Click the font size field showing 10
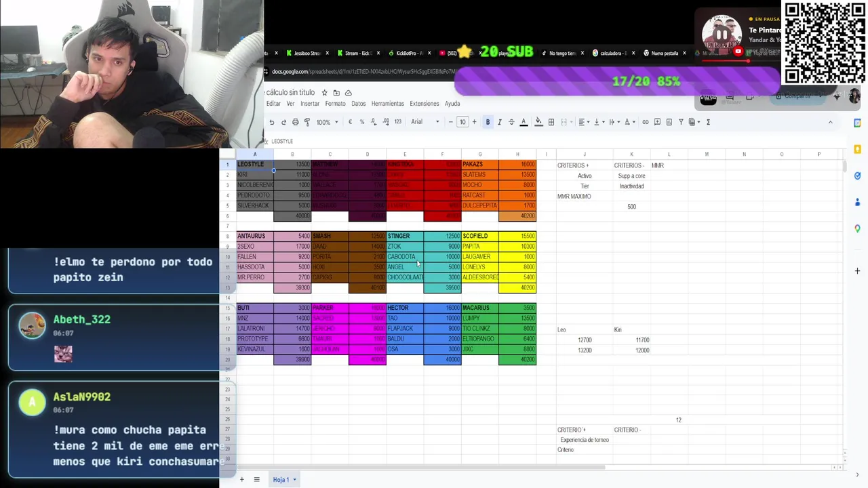This screenshot has width=868, height=488. pyautogui.click(x=462, y=122)
